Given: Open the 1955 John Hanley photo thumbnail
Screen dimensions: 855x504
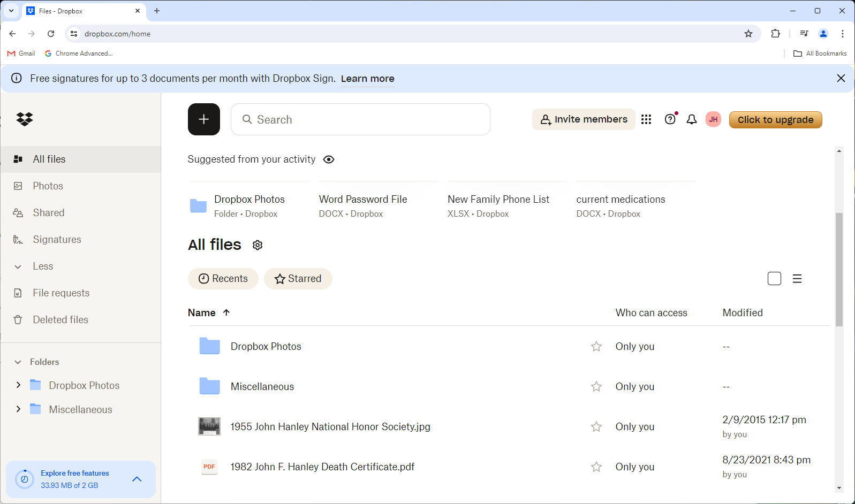Looking at the screenshot, I should pyautogui.click(x=209, y=426).
